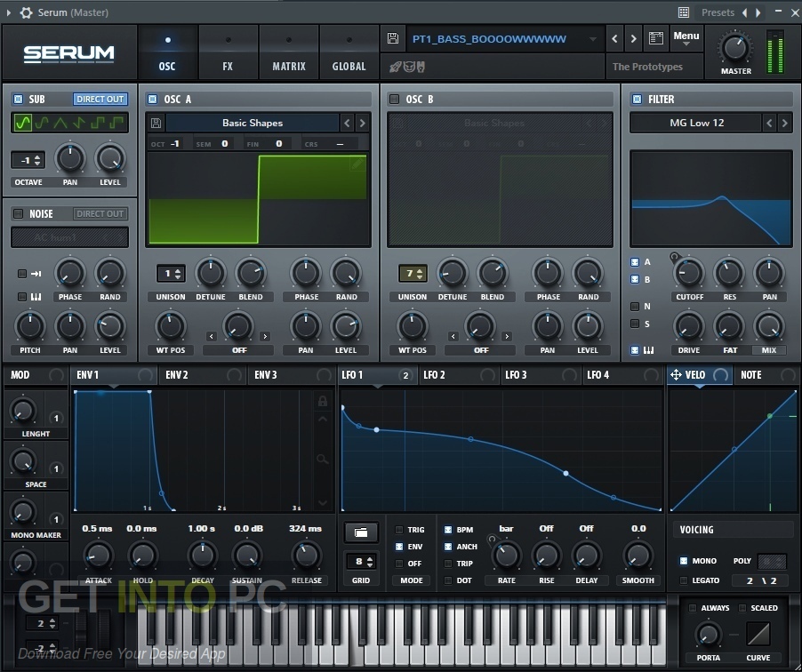
Task: Toggle the FILTER enable switch
Action: pyautogui.click(x=637, y=99)
